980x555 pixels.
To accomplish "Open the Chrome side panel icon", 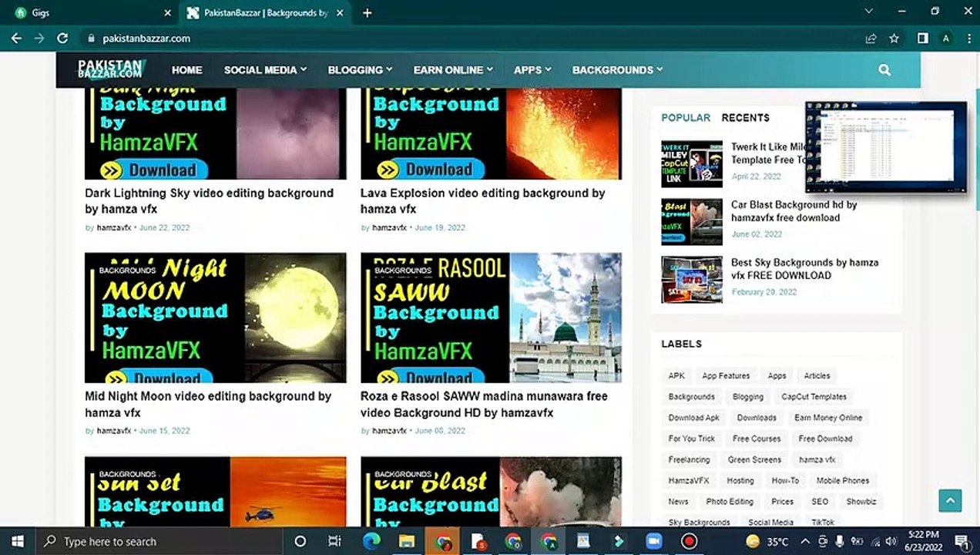I will (x=922, y=38).
